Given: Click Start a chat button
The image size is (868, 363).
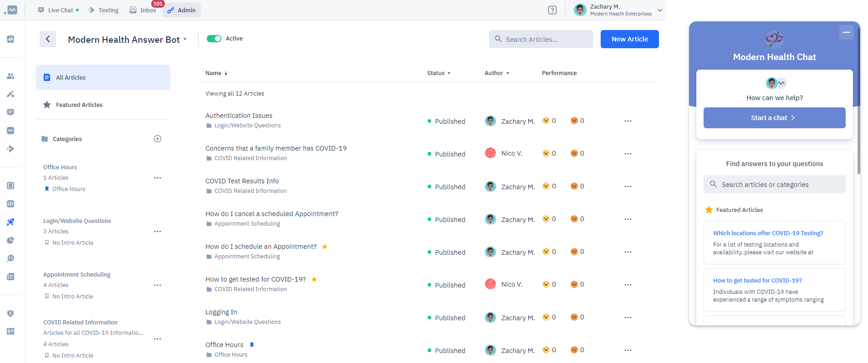Looking at the screenshot, I should [x=774, y=118].
